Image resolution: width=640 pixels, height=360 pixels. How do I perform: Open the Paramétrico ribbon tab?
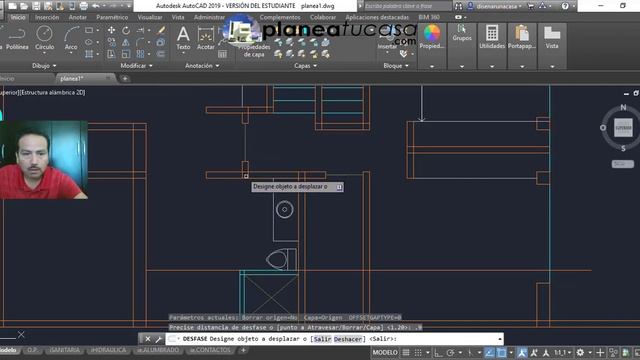112,17
